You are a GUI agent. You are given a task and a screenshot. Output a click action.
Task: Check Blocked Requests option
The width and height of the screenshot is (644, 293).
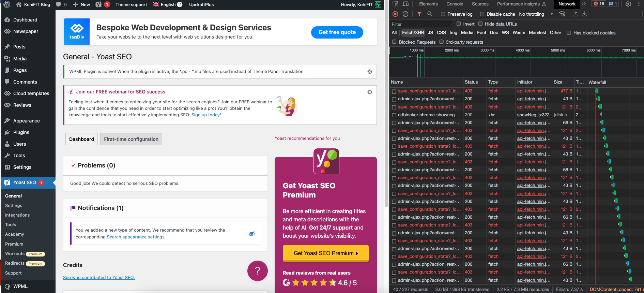coord(394,42)
